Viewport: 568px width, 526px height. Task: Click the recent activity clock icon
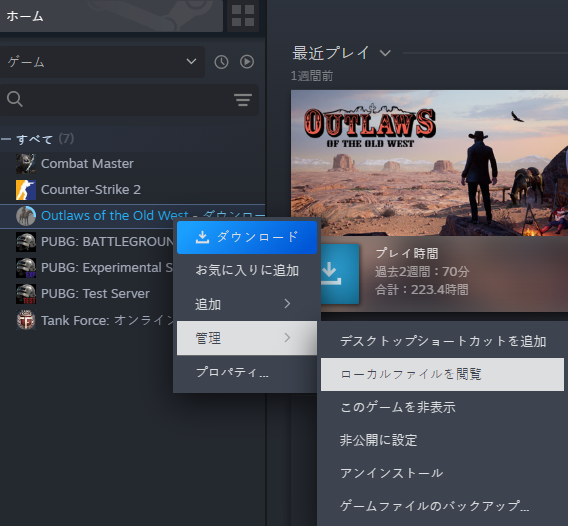click(x=221, y=62)
